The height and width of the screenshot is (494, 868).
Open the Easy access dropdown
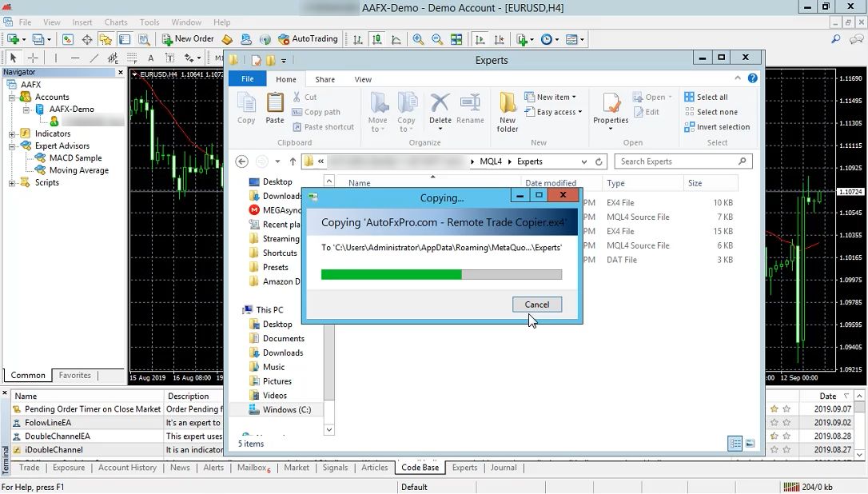coord(558,112)
